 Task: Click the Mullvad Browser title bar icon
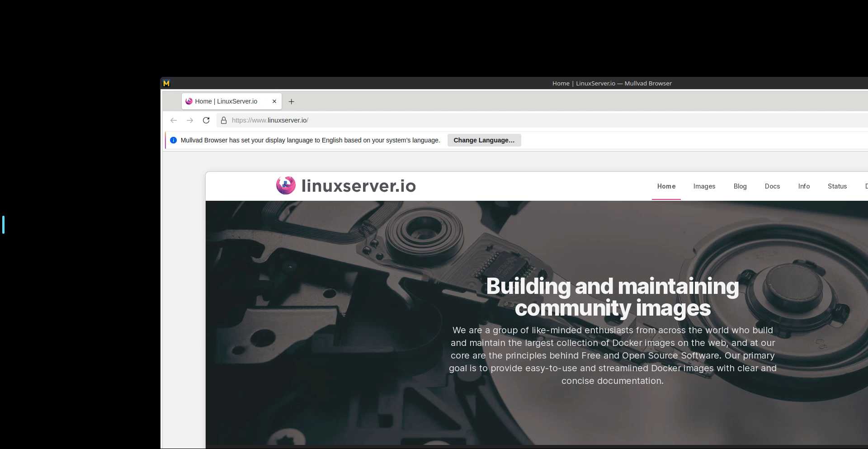tap(166, 83)
